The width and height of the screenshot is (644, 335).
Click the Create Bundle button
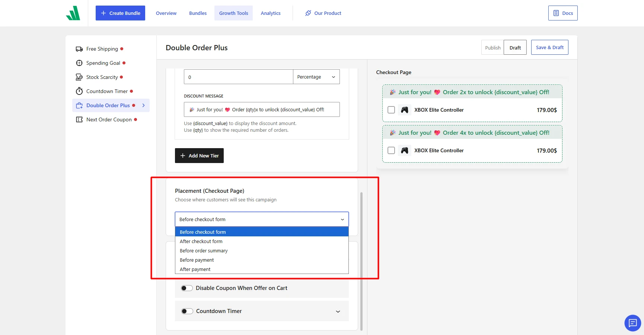point(120,13)
